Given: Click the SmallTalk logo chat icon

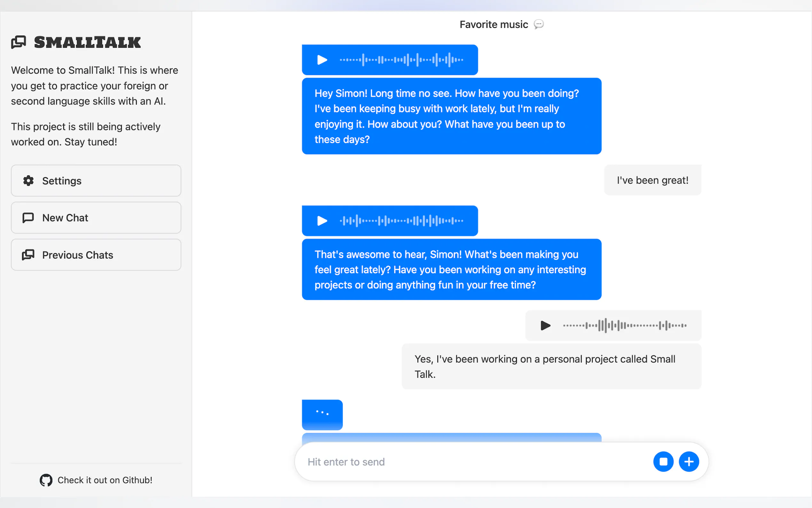Looking at the screenshot, I should click(19, 42).
